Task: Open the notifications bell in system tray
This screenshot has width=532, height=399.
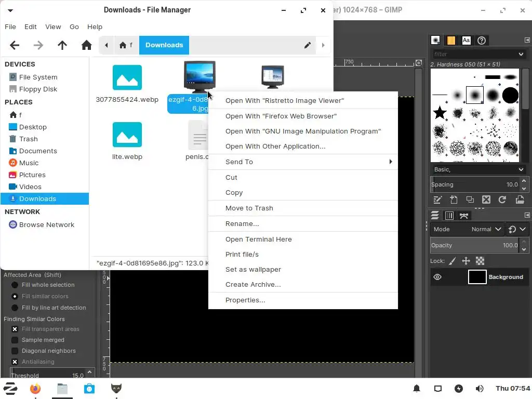Action: [417, 389]
